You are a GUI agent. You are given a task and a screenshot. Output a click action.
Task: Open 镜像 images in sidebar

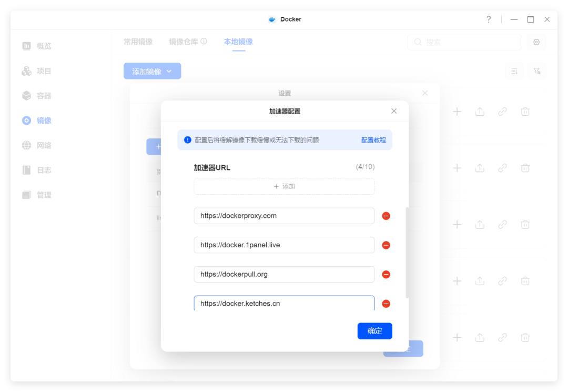click(x=37, y=120)
